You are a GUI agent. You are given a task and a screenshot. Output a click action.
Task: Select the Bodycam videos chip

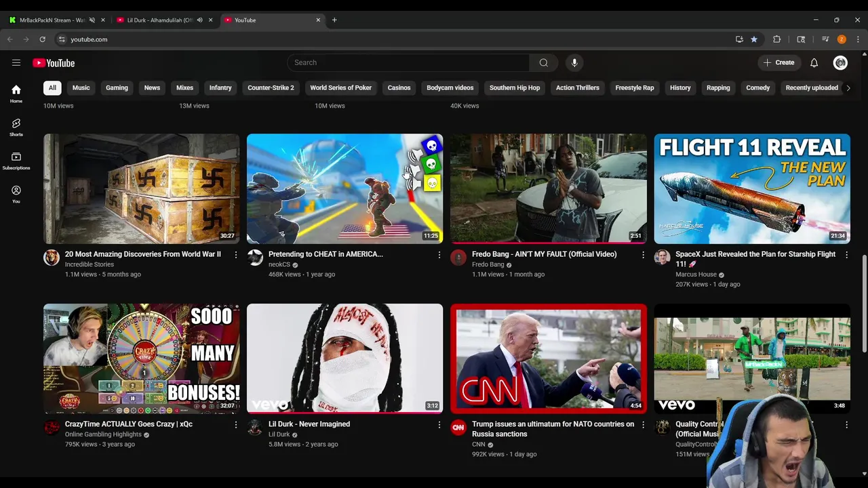coord(450,88)
